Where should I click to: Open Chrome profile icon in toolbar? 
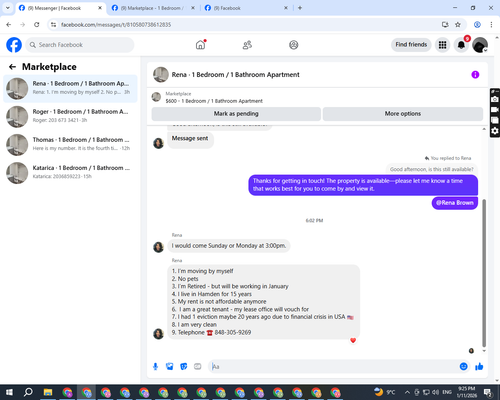point(477,25)
